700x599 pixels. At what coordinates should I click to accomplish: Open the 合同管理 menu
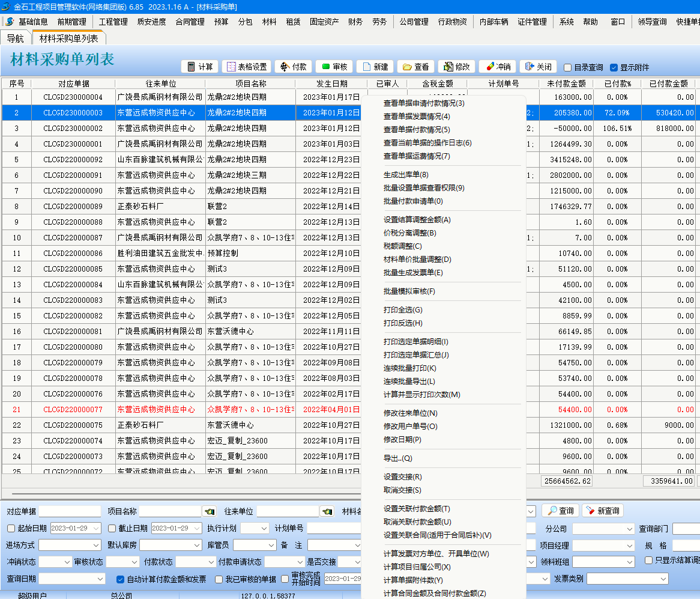click(x=190, y=22)
